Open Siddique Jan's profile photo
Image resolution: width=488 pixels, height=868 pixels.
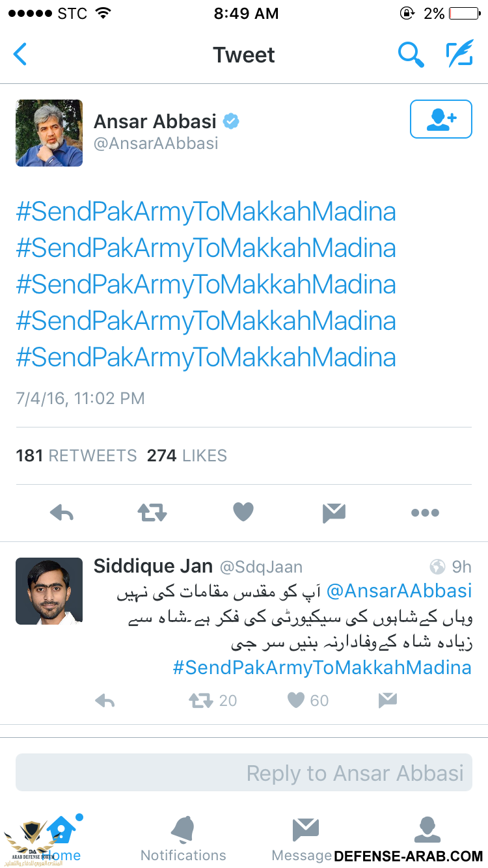(49, 591)
